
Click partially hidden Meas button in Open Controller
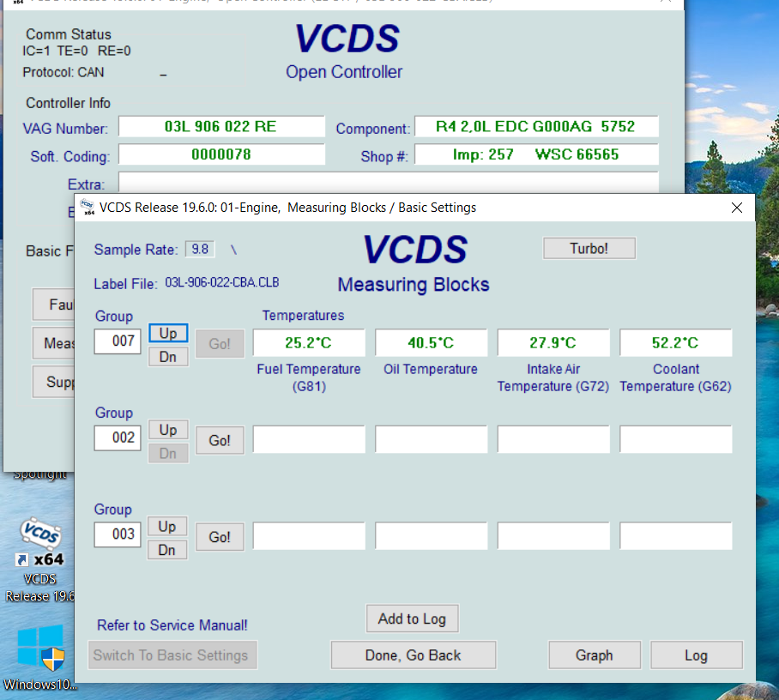click(x=54, y=343)
